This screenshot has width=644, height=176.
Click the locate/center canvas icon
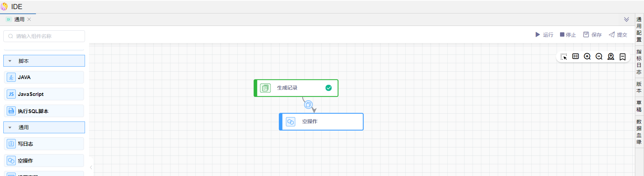611,57
